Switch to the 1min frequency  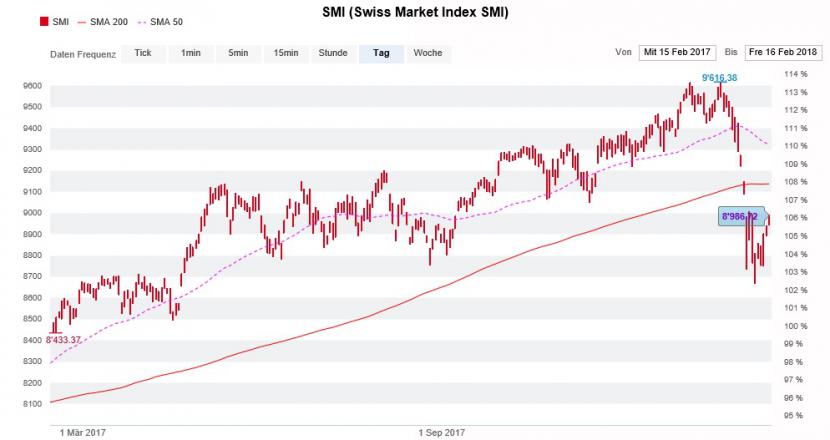[190, 53]
